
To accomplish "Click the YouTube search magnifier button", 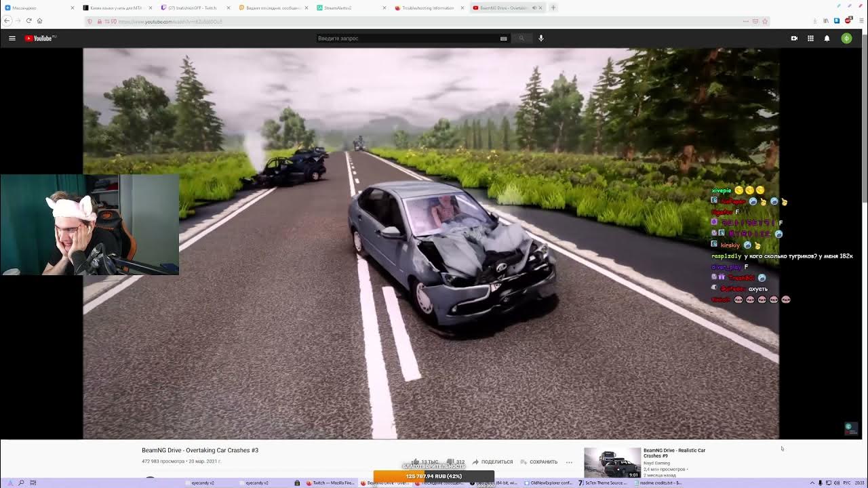I will [521, 39].
